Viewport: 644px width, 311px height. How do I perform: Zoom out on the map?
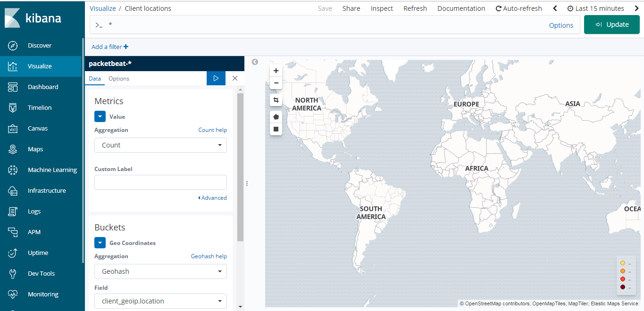point(276,83)
